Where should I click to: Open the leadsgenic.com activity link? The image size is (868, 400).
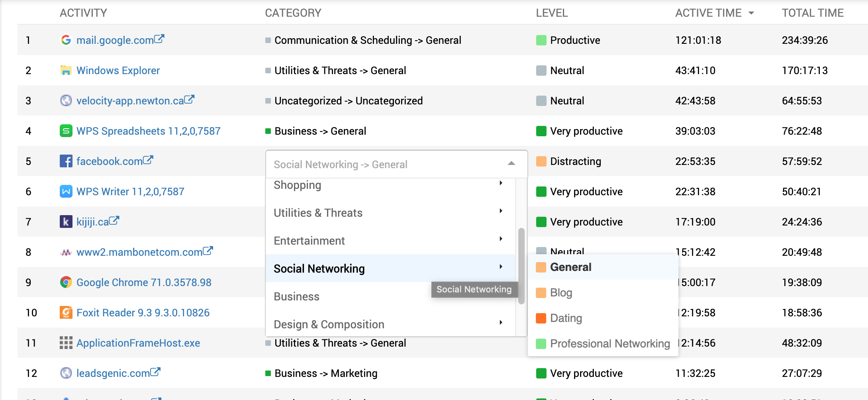click(x=113, y=373)
